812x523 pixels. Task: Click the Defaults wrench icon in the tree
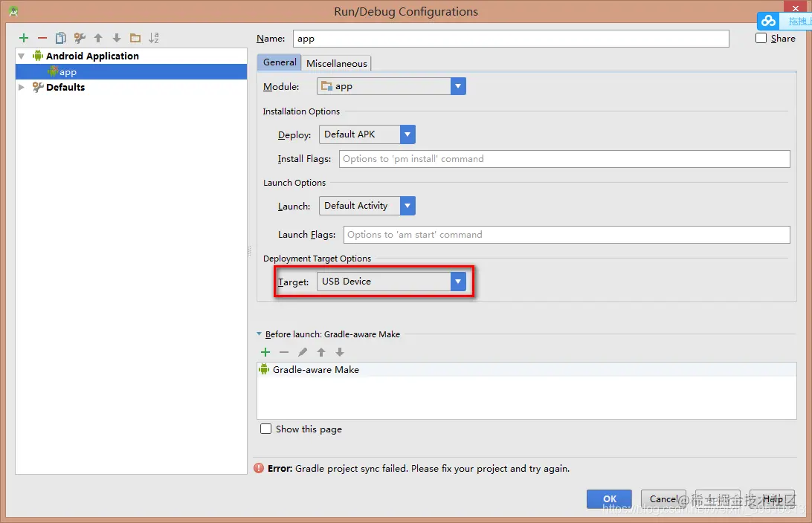[x=38, y=87]
